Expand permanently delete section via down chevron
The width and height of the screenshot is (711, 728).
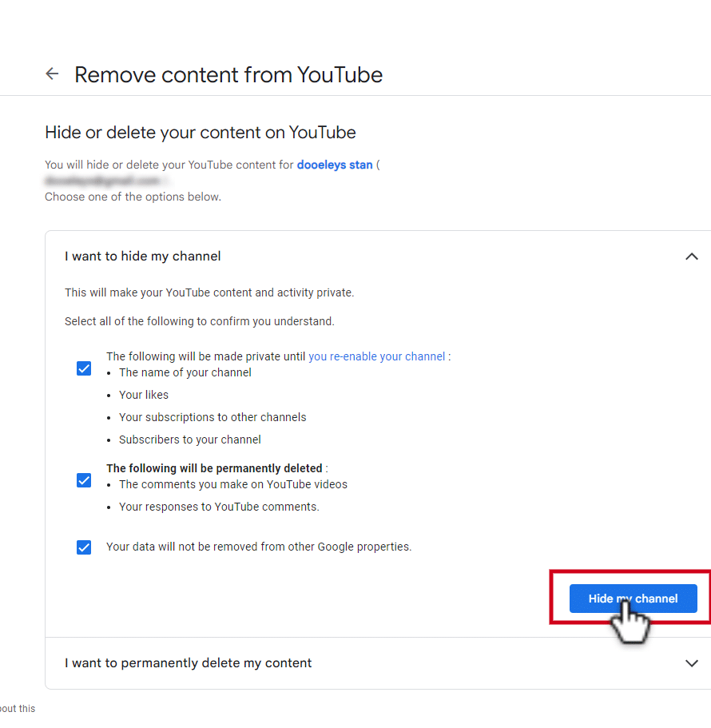click(692, 663)
